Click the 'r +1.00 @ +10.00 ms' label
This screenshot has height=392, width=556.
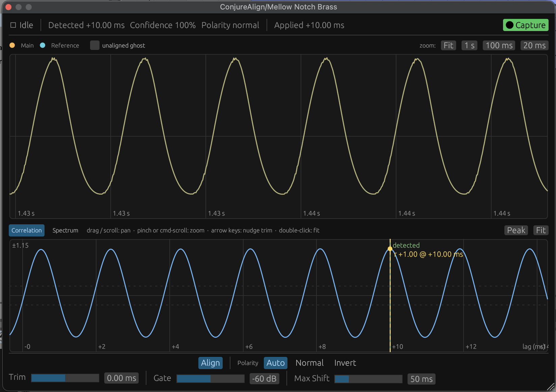click(x=428, y=254)
